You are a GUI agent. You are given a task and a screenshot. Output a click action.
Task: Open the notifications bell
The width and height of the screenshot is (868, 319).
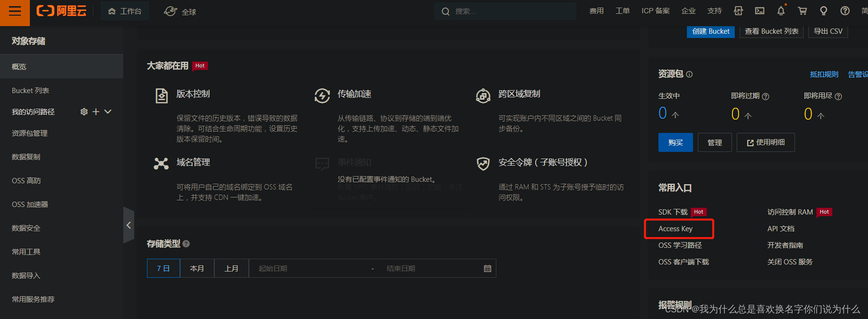click(781, 11)
